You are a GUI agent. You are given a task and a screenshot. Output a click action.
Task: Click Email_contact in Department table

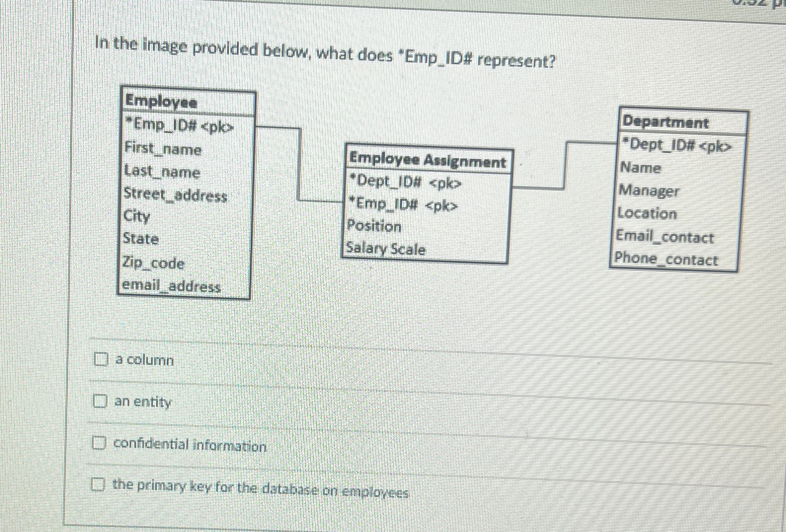[x=665, y=236]
